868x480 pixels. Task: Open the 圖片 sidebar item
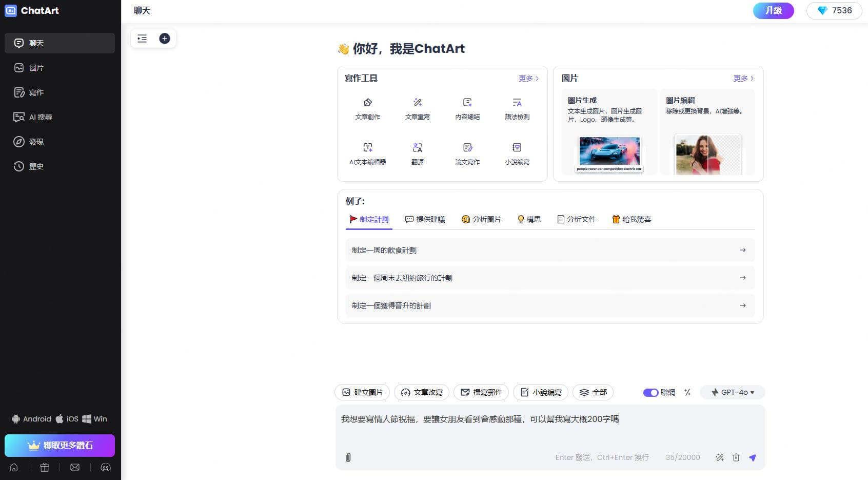tap(60, 68)
